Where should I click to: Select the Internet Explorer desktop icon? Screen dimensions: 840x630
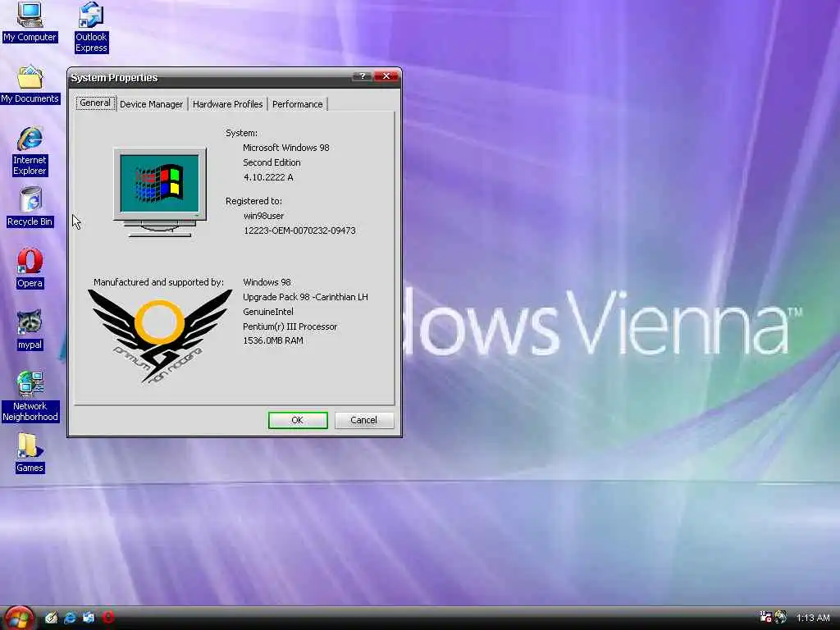[x=30, y=152]
